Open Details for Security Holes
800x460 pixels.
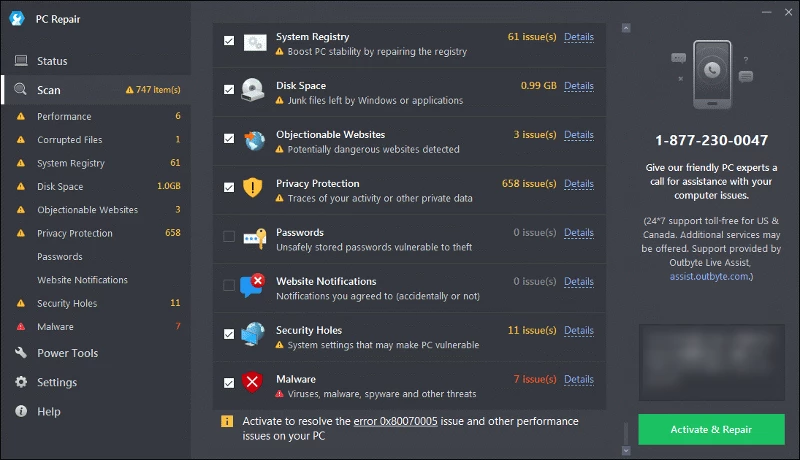coord(579,330)
